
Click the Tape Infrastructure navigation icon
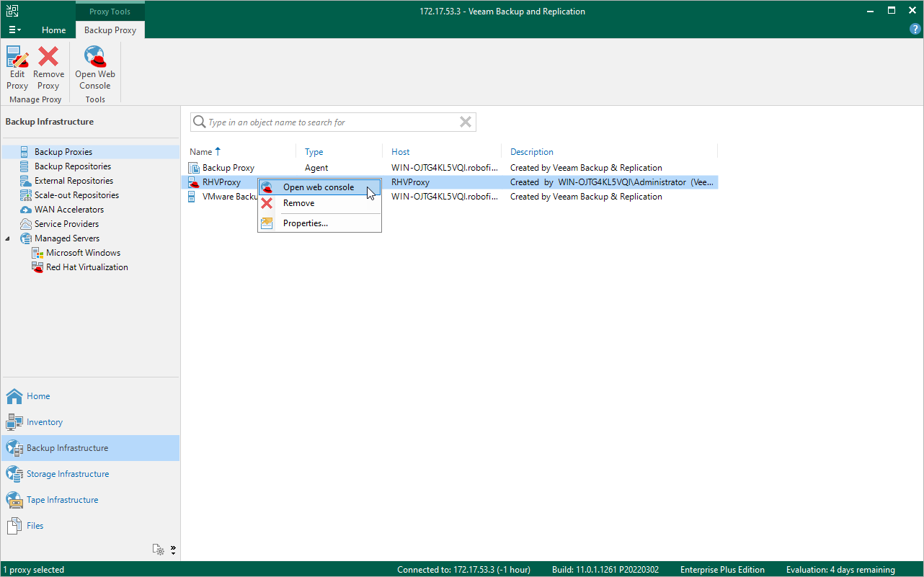[14, 500]
